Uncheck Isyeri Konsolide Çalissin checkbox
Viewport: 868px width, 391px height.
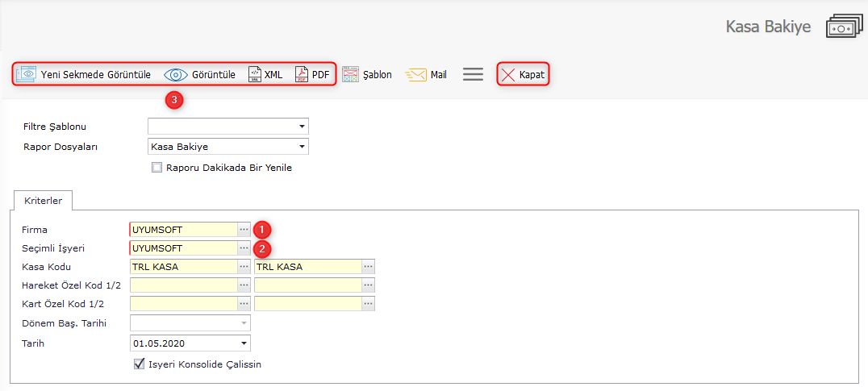(138, 364)
